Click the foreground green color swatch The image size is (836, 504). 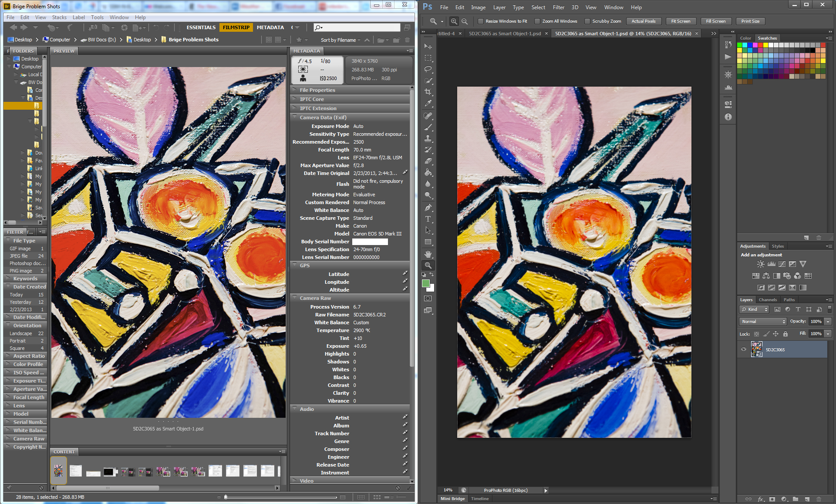(x=425, y=284)
